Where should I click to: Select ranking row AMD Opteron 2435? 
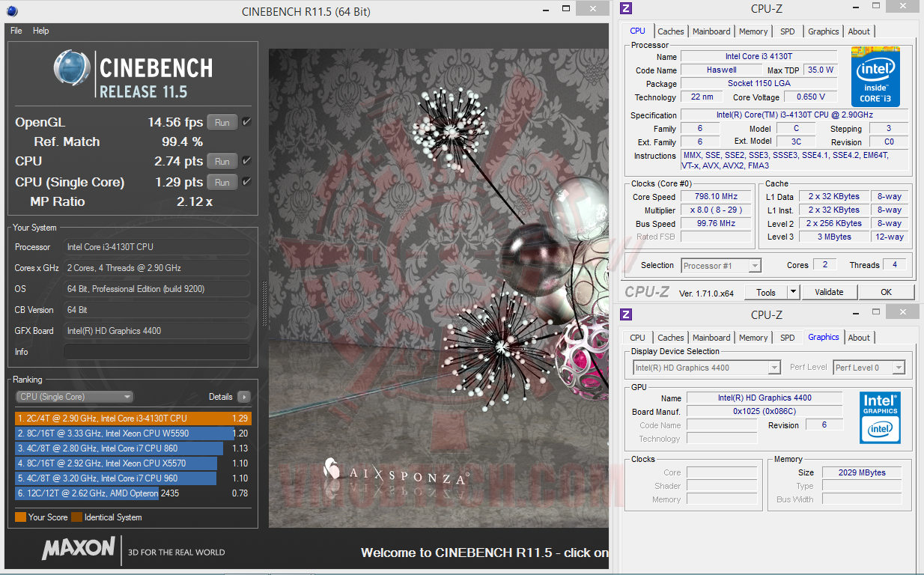click(x=133, y=493)
